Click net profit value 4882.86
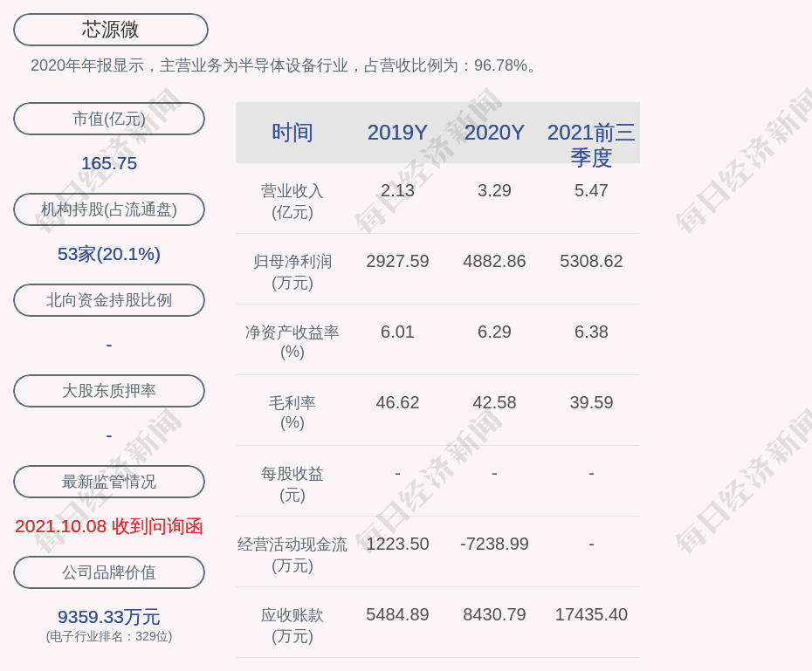 494,261
